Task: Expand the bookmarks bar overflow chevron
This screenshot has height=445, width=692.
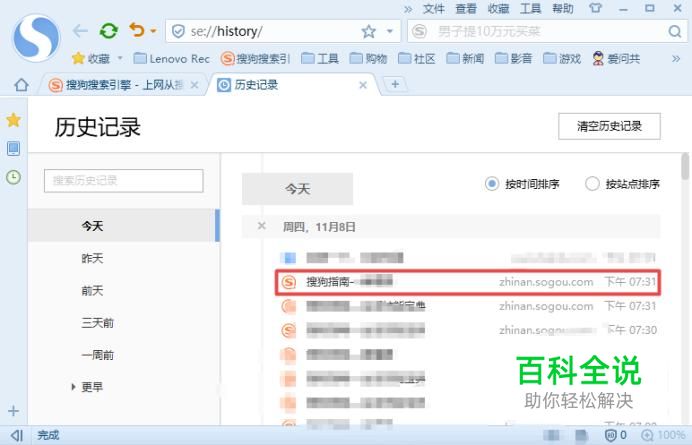Action: click(x=676, y=59)
